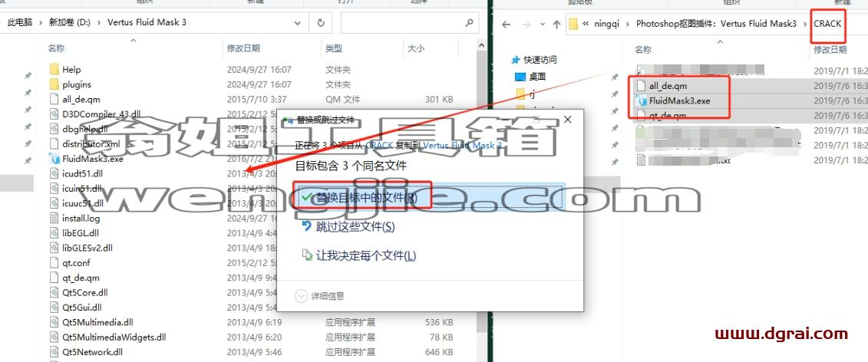
Task: Select qt_de.qm in CRACK window
Action: 668,116
